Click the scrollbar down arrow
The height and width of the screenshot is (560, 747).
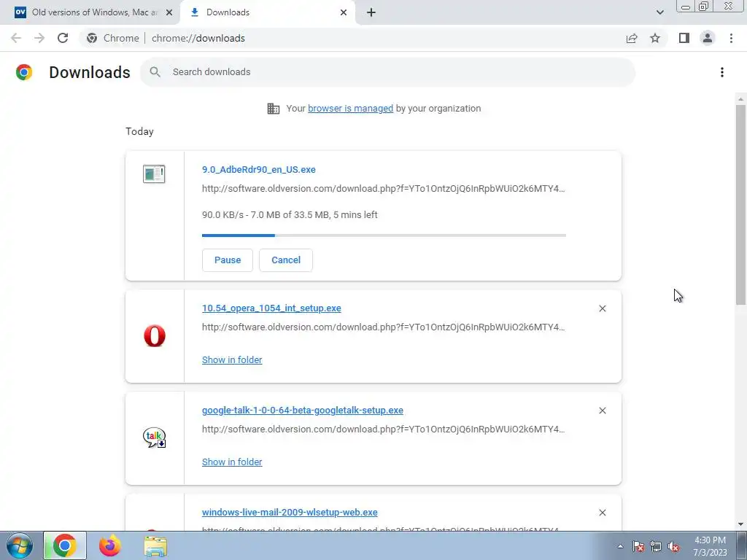click(740, 524)
